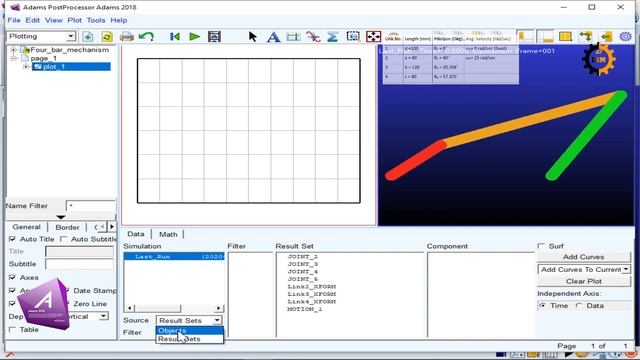The height and width of the screenshot is (360, 640).
Task: Select Last_Run in the Simulation list
Action: click(x=174, y=256)
